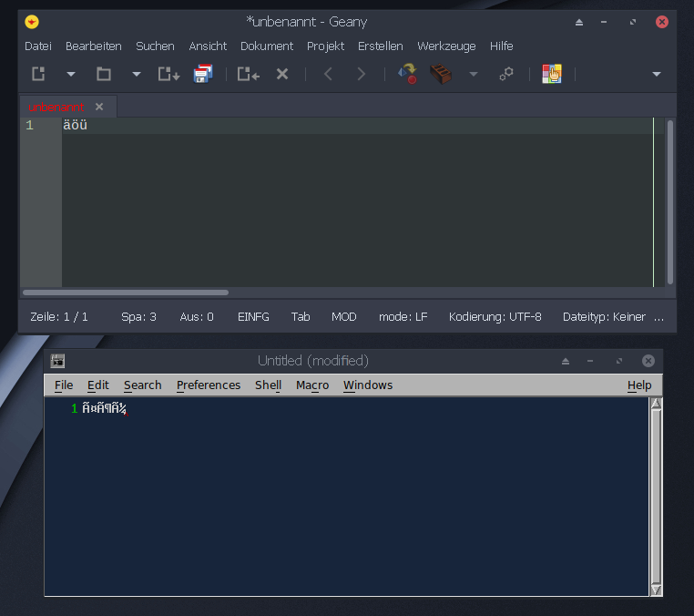Viewport: 694px width, 616px height.
Task: Click the Help menu in lower editor
Action: (x=639, y=385)
